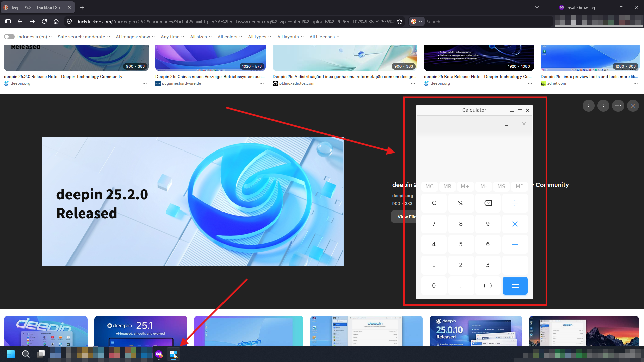This screenshot has width=644, height=362.
Task: Click the decimal point key in Calculator
Action: tap(461, 286)
